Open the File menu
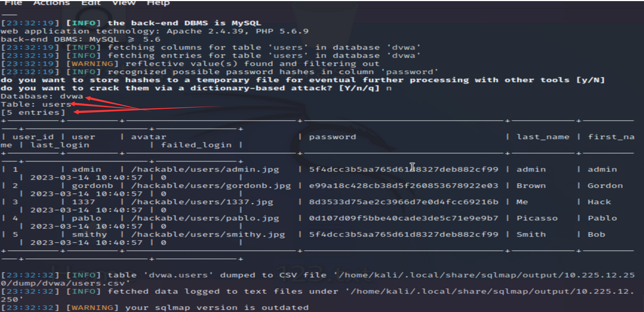This screenshot has width=644, height=312. [x=13, y=3]
